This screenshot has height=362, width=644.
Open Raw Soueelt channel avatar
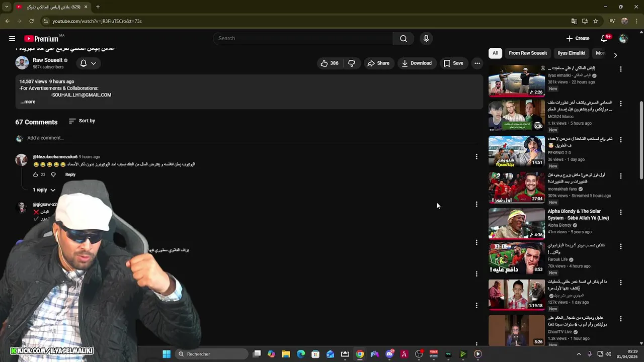tap(22, 63)
